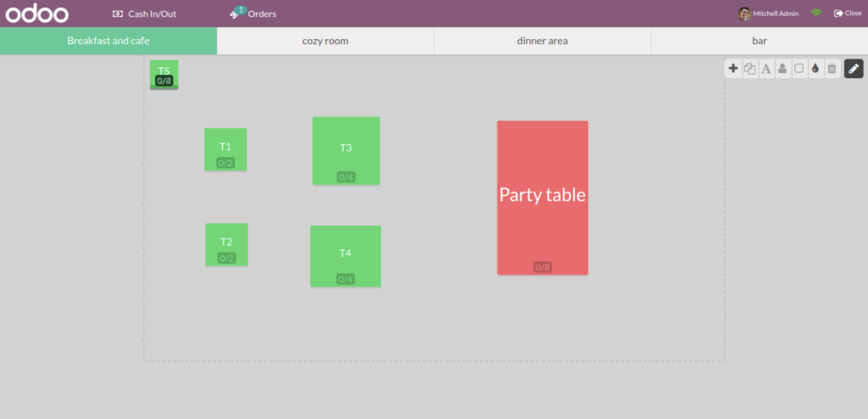Open the bar floor tab

[x=759, y=41]
